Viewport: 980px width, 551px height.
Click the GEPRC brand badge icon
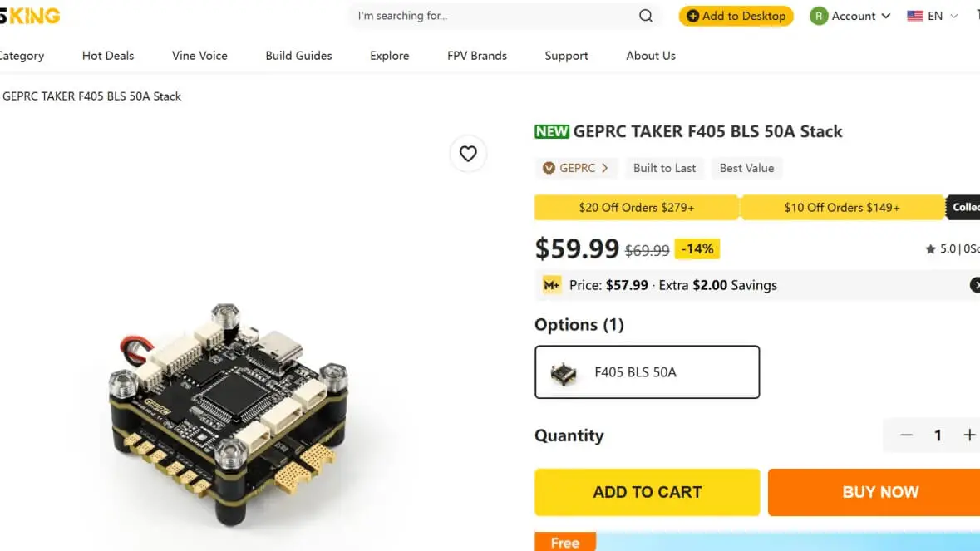coord(549,168)
